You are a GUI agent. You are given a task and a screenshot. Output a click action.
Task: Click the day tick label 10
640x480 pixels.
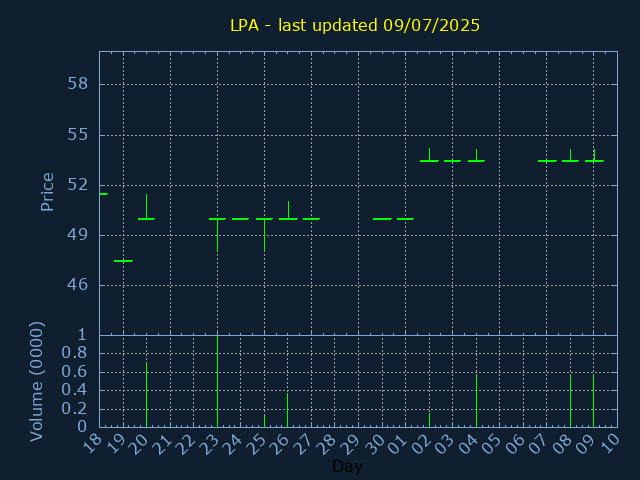(x=610, y=444)
